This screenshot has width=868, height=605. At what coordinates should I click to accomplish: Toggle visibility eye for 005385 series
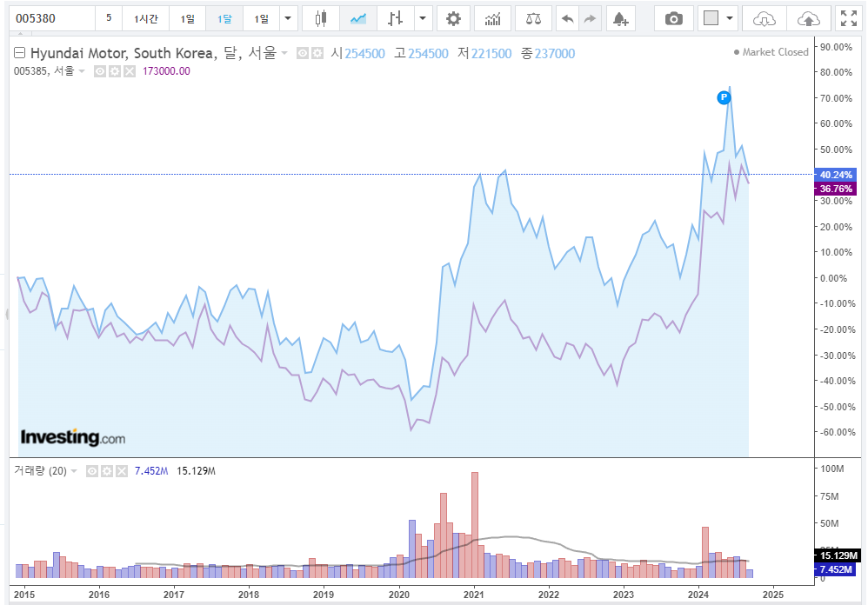tap(100, 71)
